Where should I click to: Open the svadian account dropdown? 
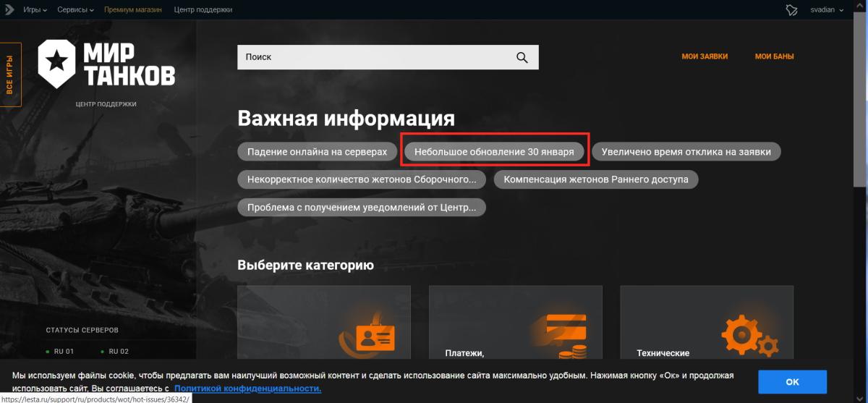point(827,10)
